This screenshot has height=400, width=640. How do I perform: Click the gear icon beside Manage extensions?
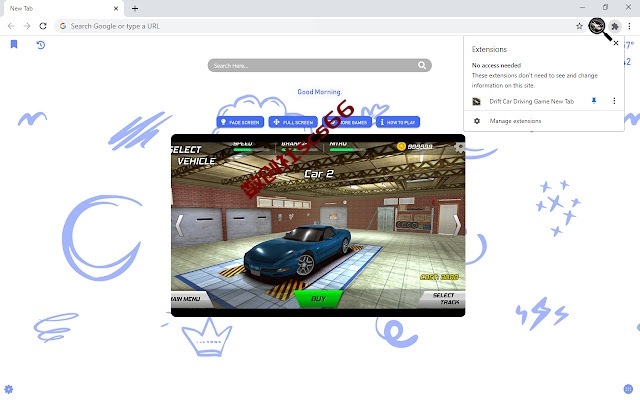(477, 121)
